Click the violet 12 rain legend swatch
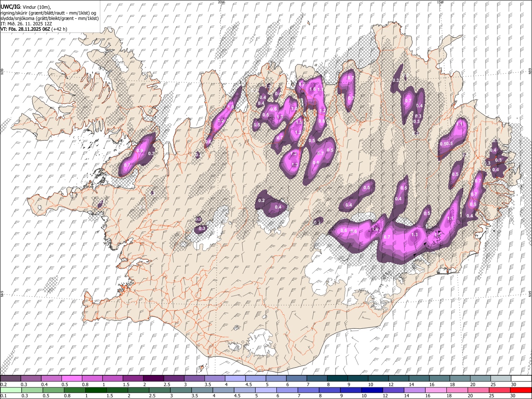 392,390
